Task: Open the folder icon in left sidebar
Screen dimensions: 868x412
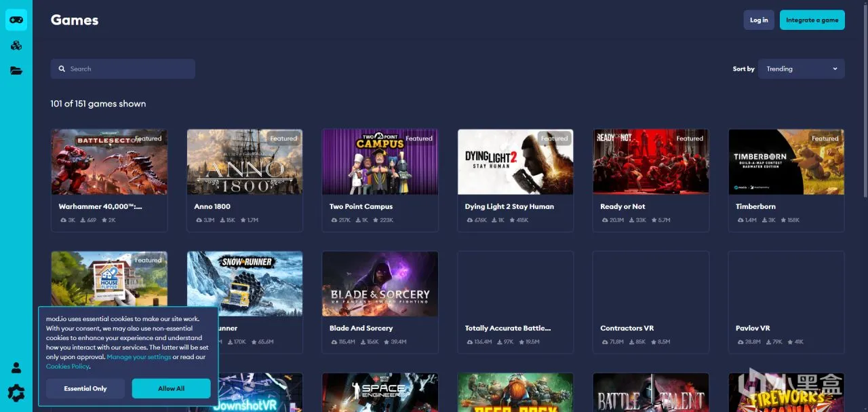Action: [16, 71]
